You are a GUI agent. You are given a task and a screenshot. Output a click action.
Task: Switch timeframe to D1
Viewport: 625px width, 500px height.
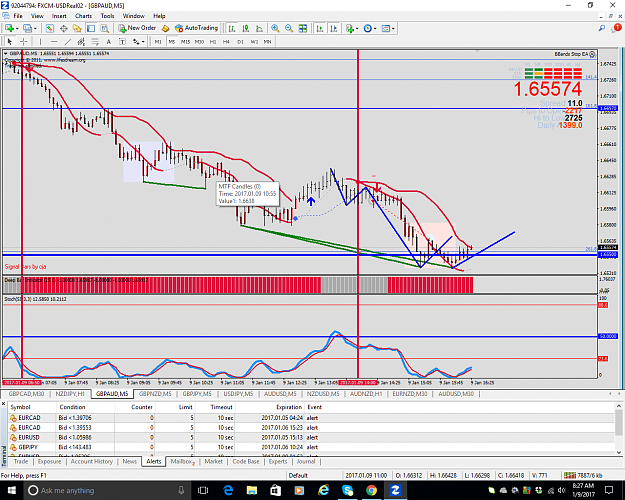pos(240,41)
